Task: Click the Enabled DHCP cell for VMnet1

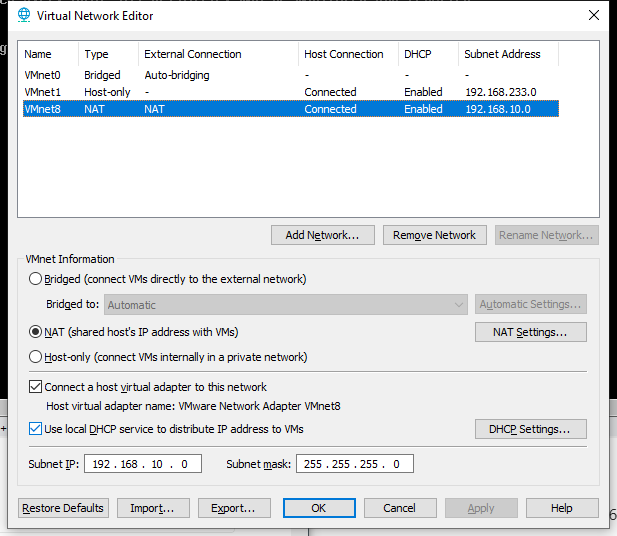Action: 423,92
